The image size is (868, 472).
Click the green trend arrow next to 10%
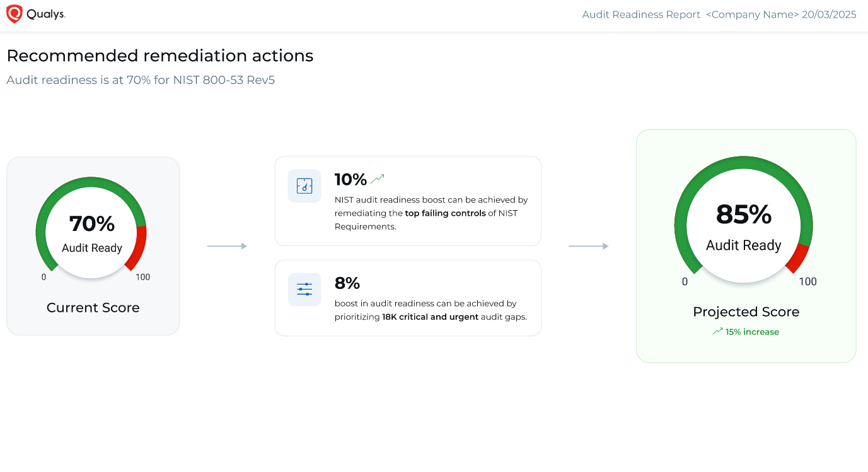(x=378, y=179)
